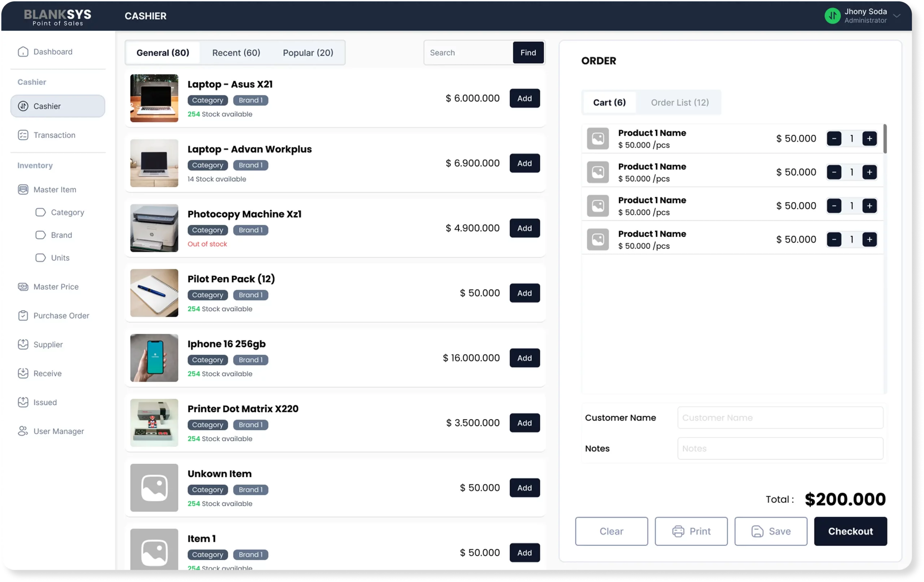Open the Order List (12) tab

click(680, 102)
